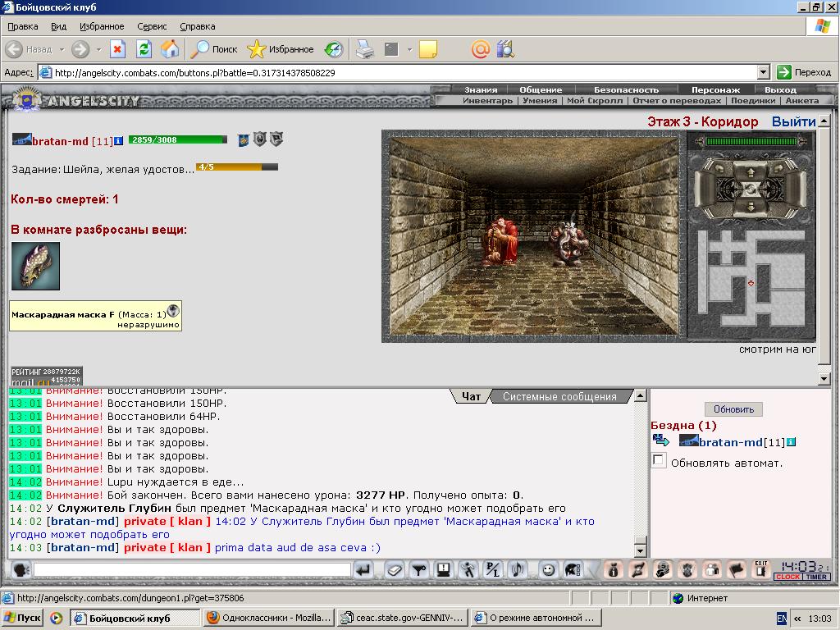The image size is (840, 630).
Task: Click the backward arrow on dungeon navigation pad
Action: (751, 206)
